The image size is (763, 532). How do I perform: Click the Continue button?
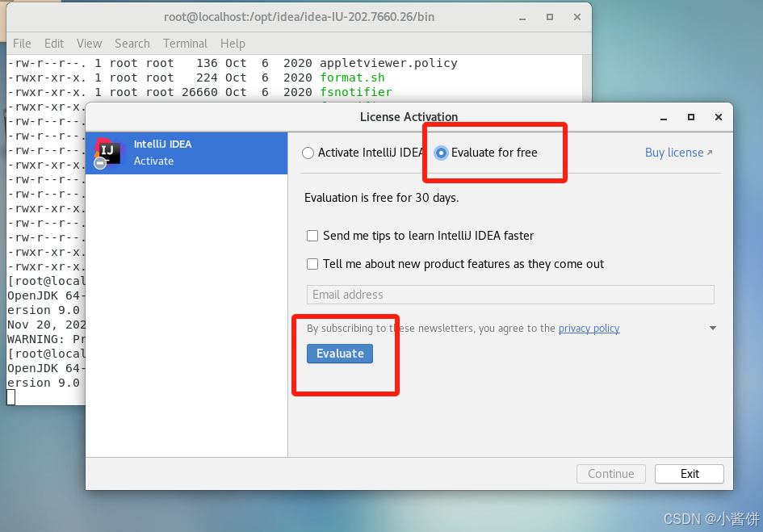(x=611, y=474)
